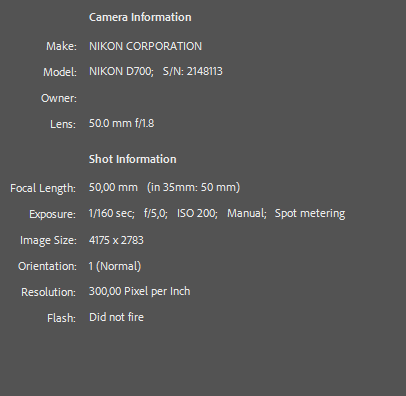Click the serial number 2148113
The image size is (406, 396).
pos(204,71)
